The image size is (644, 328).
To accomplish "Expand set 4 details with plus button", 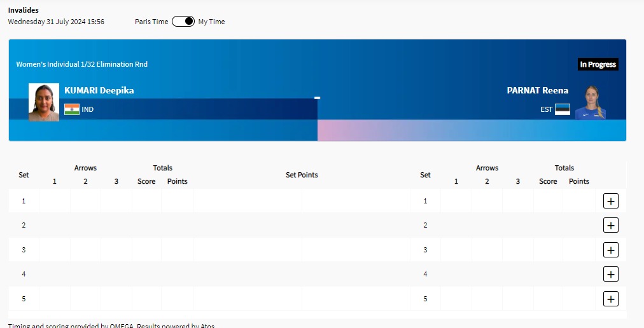I will [610, 274].
